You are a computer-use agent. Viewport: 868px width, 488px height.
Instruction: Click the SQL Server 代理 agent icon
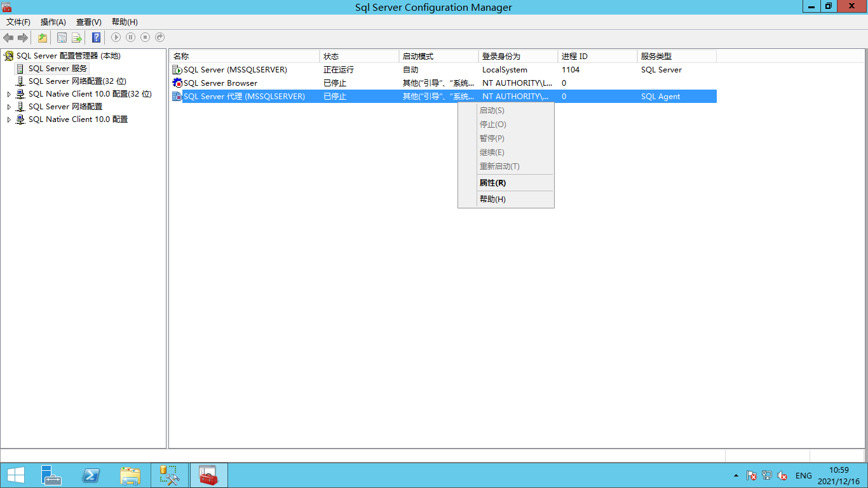(x=177, y=96)
